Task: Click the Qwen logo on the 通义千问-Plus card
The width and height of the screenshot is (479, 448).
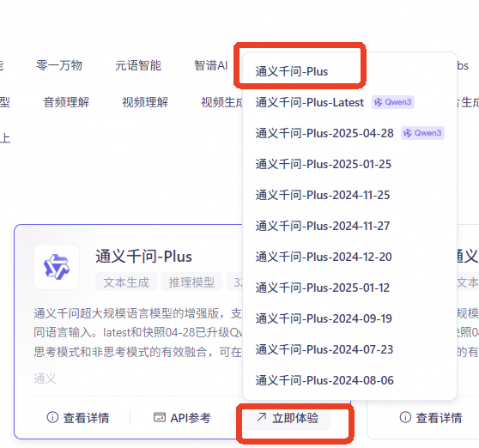Action: [57, 267]
